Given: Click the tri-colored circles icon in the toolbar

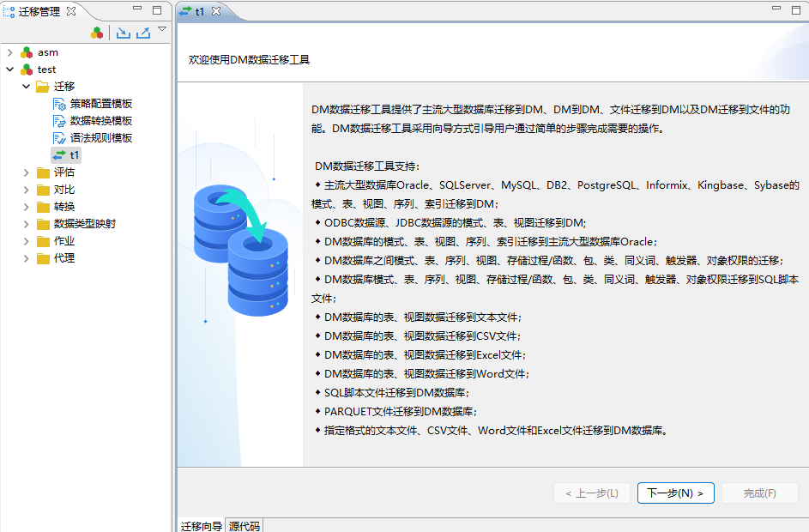Looking at the screenshot, I should pyautogui.click(x=97, y=32).
